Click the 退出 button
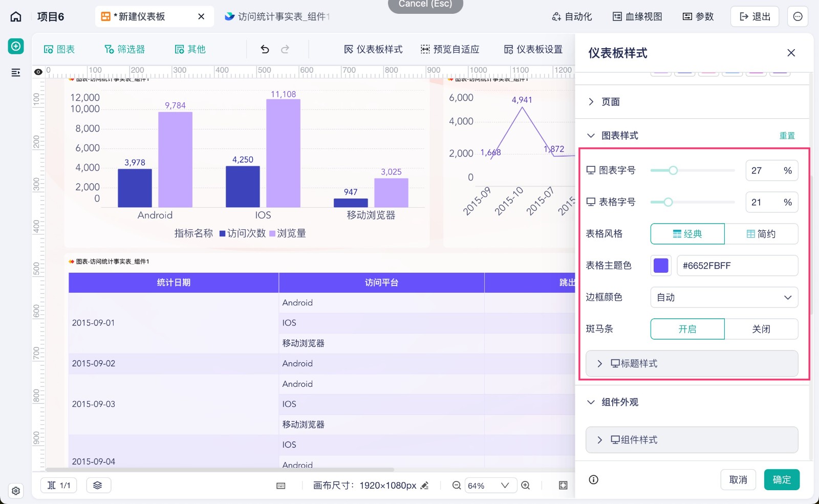This screenshot has width=819, height=504. tap(755, 16)
